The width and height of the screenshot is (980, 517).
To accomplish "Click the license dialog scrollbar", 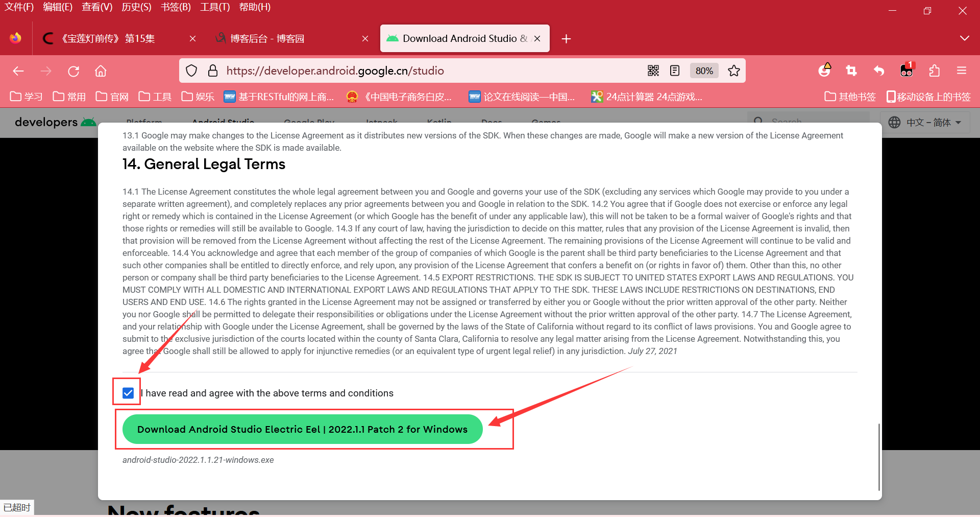I will tap(878, 457).
